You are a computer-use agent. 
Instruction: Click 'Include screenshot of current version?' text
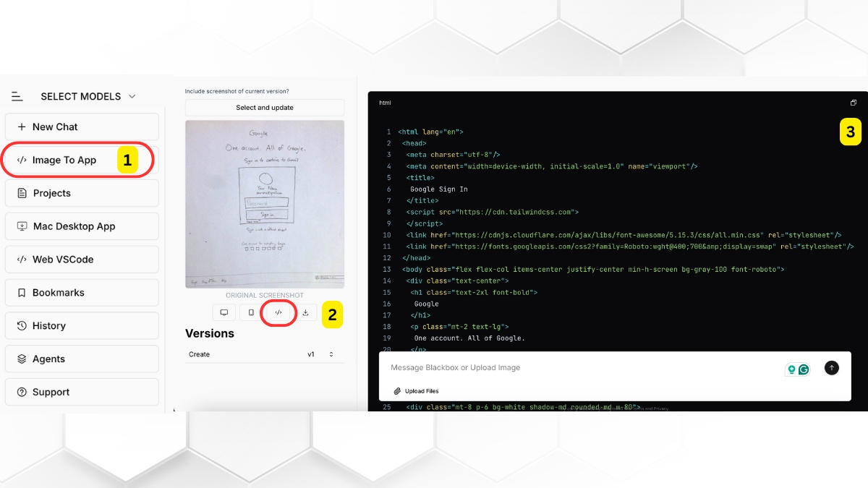[237, 91]
